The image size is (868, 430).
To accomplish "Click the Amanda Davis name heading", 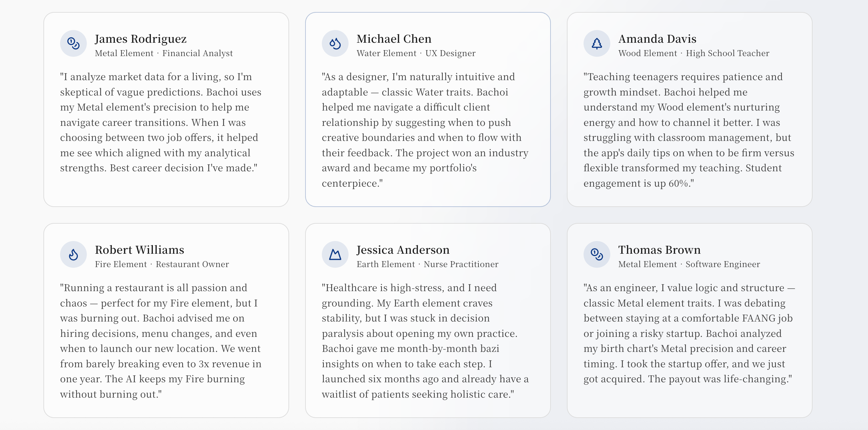I will tap(657, 39).
